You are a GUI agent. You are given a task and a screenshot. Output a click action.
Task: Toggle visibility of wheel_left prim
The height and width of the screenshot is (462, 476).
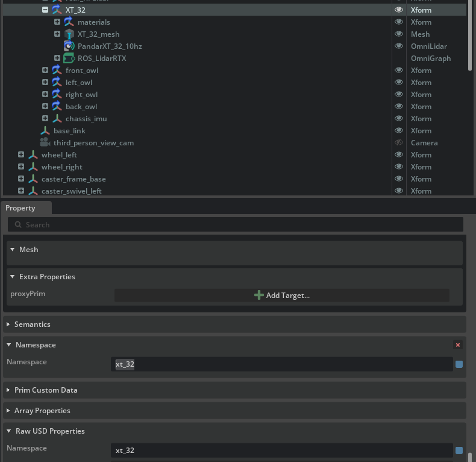pos(398,155)
